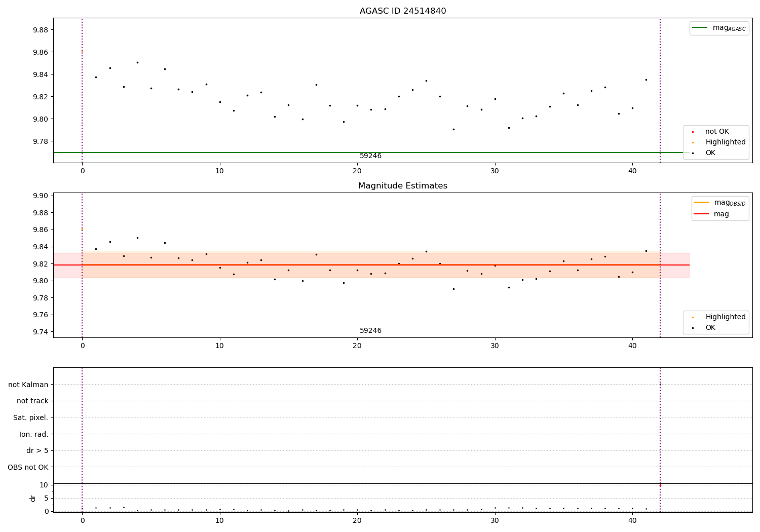This screenshot has width=760, height=532.
Task: Click the lowest data point in the top plot, near x=27
Action: (453, 129)
